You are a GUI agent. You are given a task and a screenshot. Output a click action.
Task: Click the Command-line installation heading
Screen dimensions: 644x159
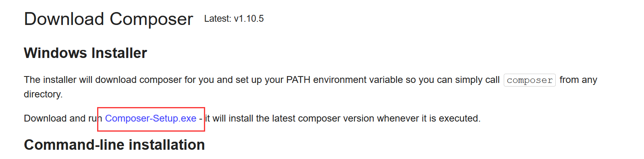114,145
